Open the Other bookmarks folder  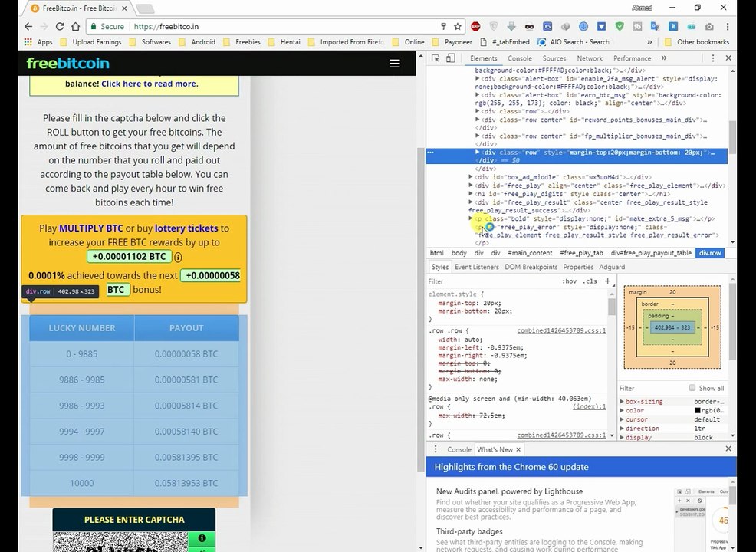pyautogui.click(x=697, y=42)
